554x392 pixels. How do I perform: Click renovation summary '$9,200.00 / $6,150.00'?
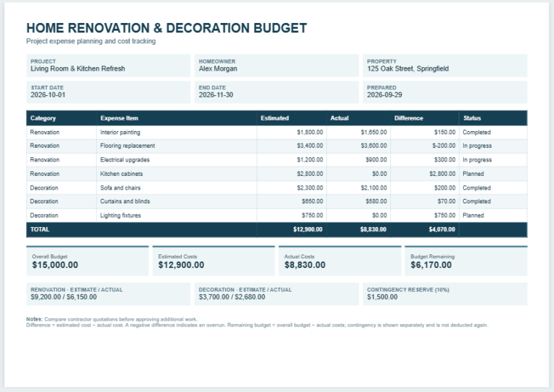(x=63, y=297)
